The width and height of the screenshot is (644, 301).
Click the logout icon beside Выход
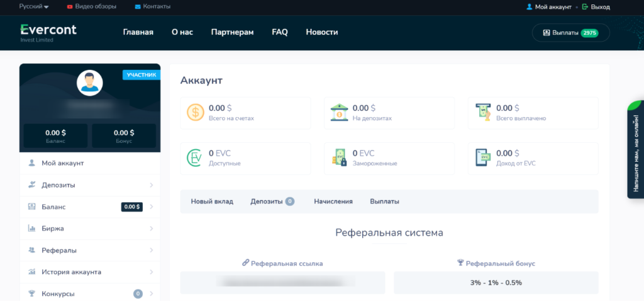tap(586, 7)
